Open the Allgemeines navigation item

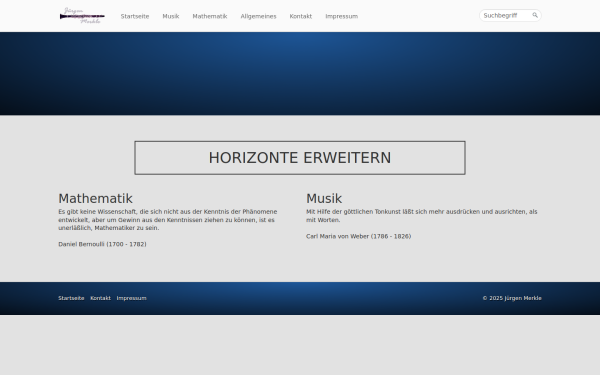[x=258, y=16]
